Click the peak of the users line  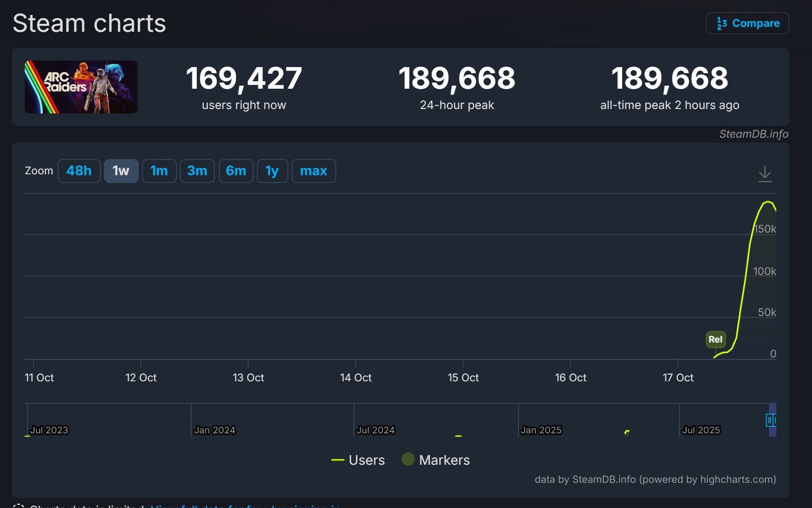(768, 202)
